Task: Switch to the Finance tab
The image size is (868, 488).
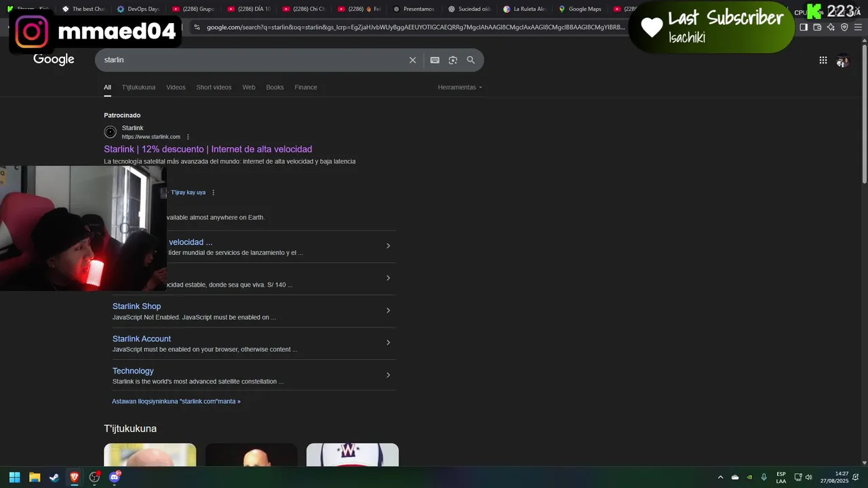Action: (x=306, y=87)
